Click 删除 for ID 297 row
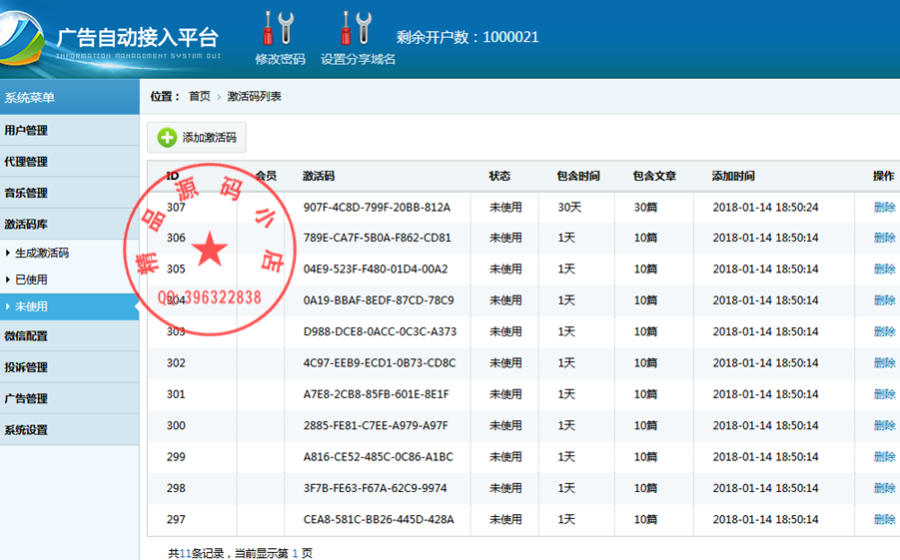Screen dimensions: 900x560 pyautogui.click(x=885, y=519)
